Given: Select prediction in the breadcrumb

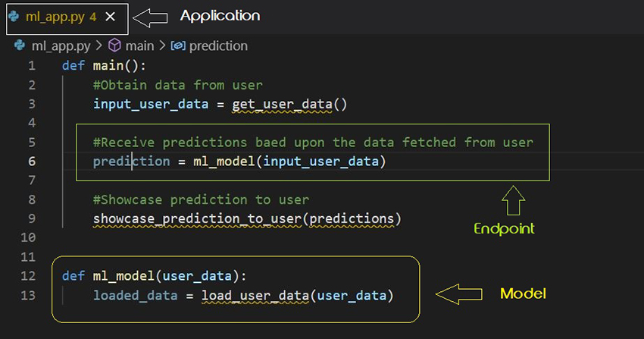Looking at the screenshot, I should (x=218, y=46).
